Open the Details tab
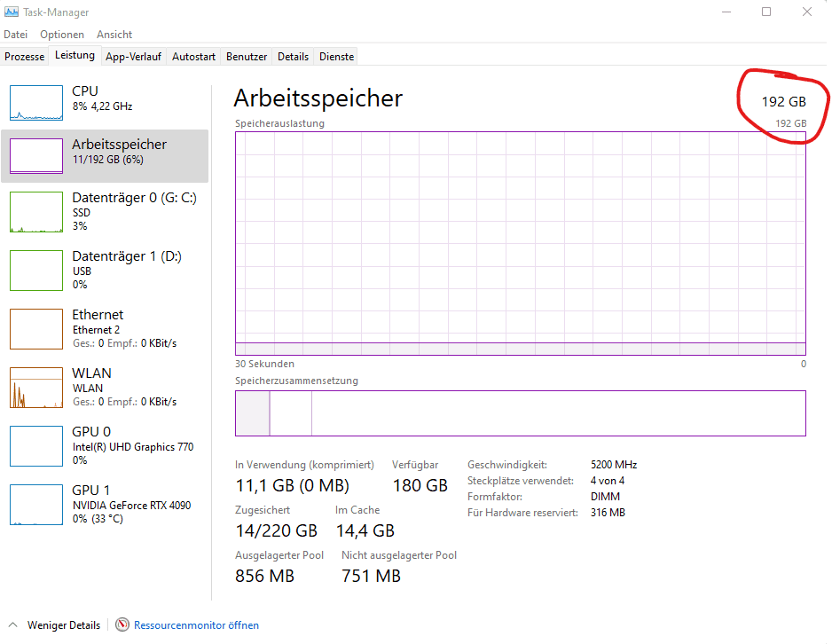This screenshot has width=832, height=644. tap(293, 56)
